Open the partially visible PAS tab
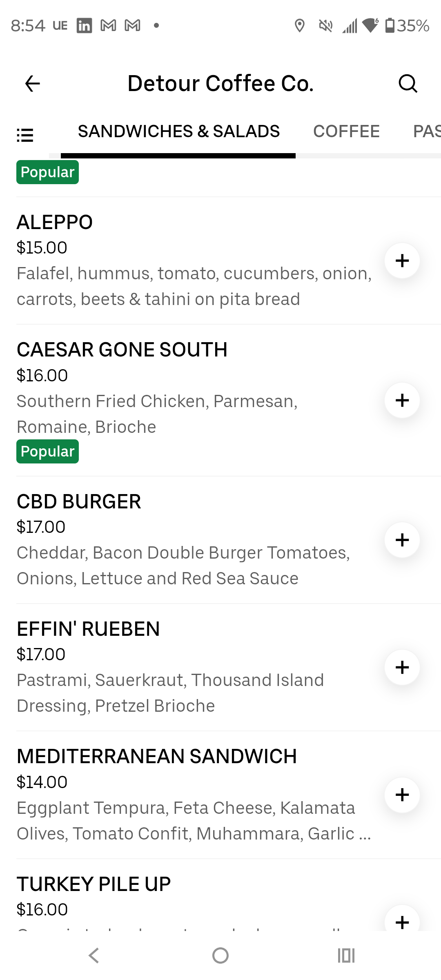The height and width of the screenshot is (980, 441). [427, 131]
